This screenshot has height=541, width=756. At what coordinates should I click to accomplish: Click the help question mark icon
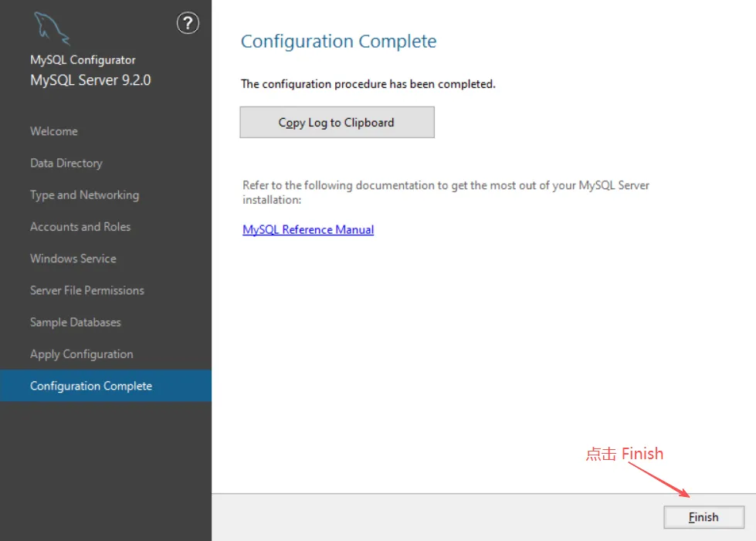(x=188, y=23)
